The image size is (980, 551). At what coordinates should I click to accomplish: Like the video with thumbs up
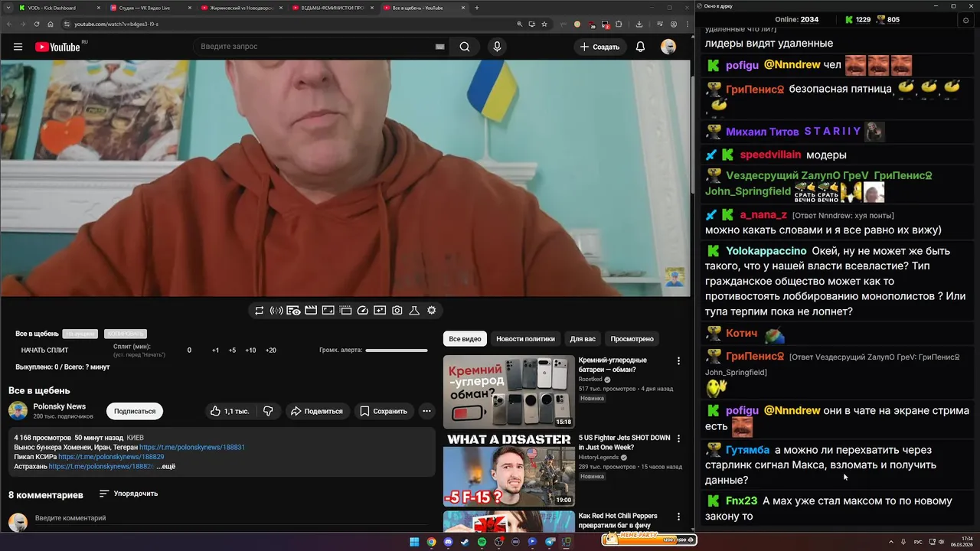pos(230,411)
